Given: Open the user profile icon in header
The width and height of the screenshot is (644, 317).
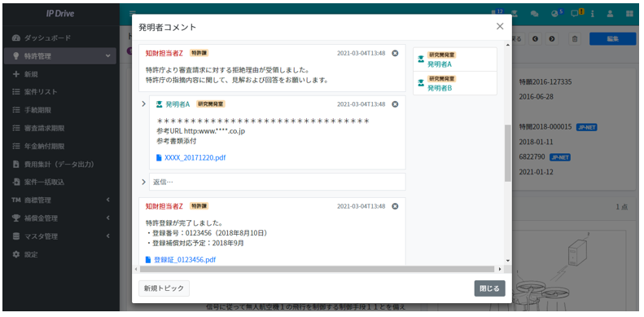Looking at the screenshot, I should tap(610, 14).
